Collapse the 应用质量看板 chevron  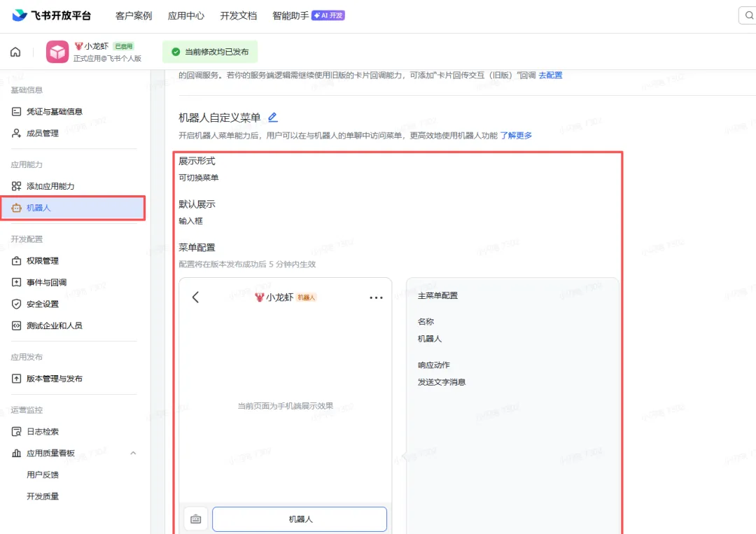(133, 453)
